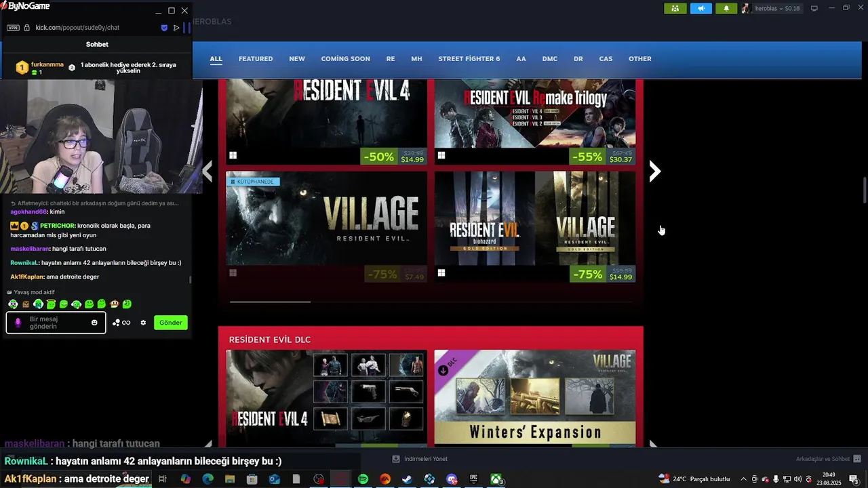This screenshot has height=488, width=868.
Task: Open İndirmeleri Yönet downloads link
Action: coord(420,459)
